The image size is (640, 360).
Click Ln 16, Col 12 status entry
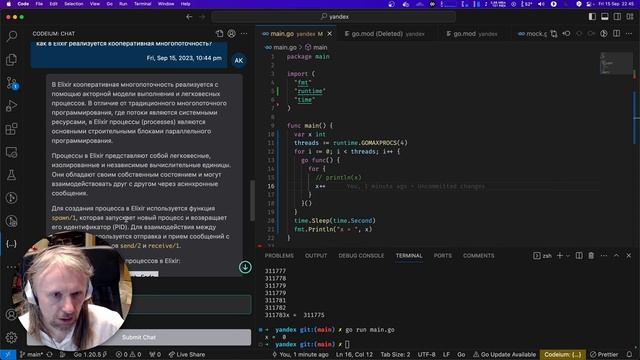[x=354, y=354]
